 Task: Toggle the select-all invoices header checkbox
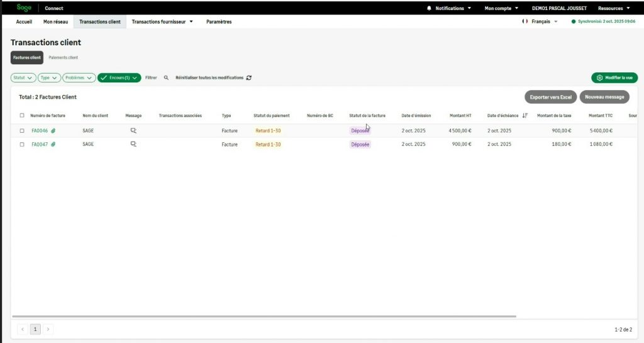[x=22, y=116]
